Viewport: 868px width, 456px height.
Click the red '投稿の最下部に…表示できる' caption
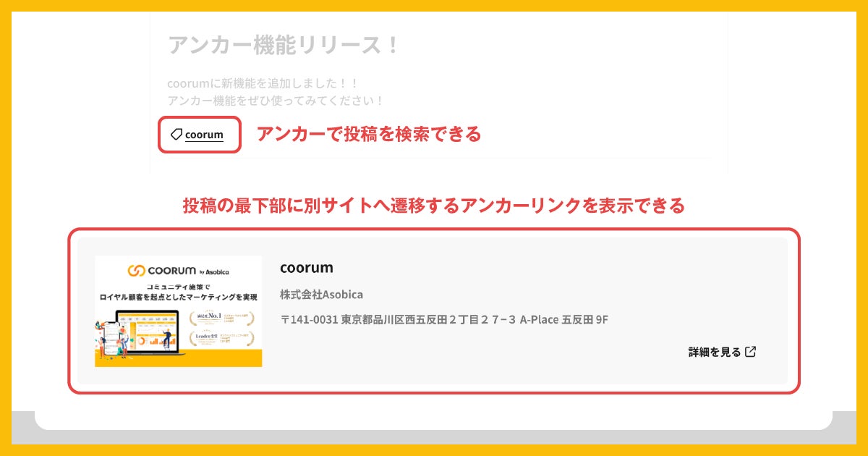[433, 206]
